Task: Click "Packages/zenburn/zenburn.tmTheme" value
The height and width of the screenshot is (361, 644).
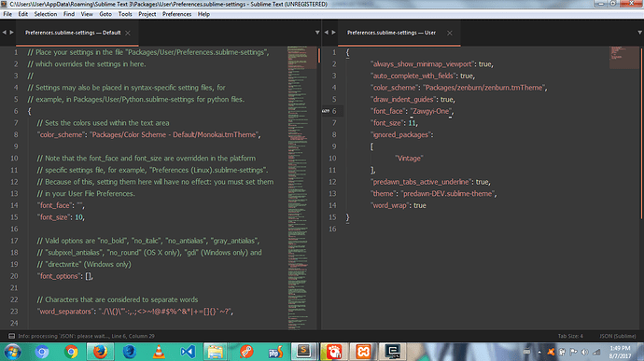Action: (x=483, y=88)
